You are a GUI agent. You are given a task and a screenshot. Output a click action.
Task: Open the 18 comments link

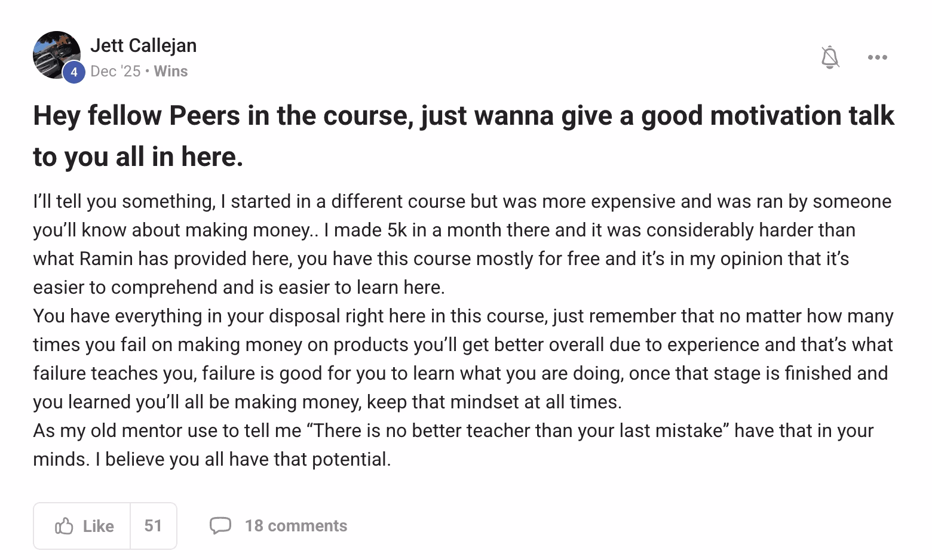[296, 525]
